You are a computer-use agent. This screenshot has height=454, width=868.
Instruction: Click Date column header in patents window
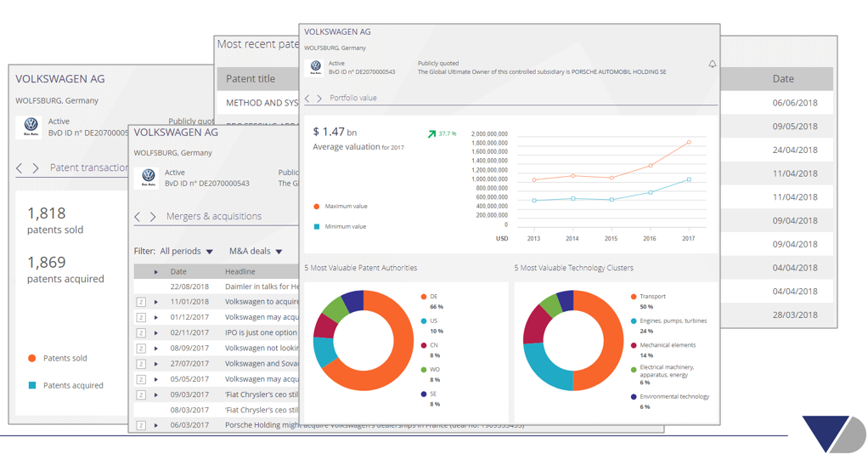[783, 79]
